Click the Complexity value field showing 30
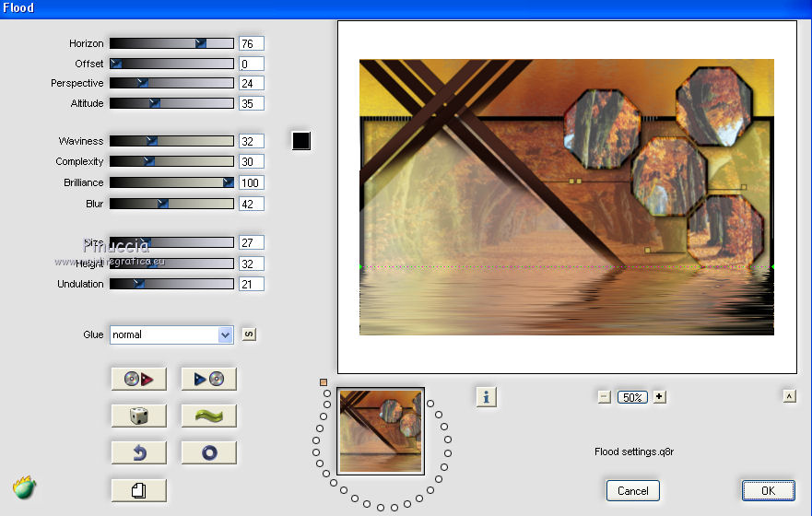Viewport: 812px width, 516px height. tap(252, 161)
